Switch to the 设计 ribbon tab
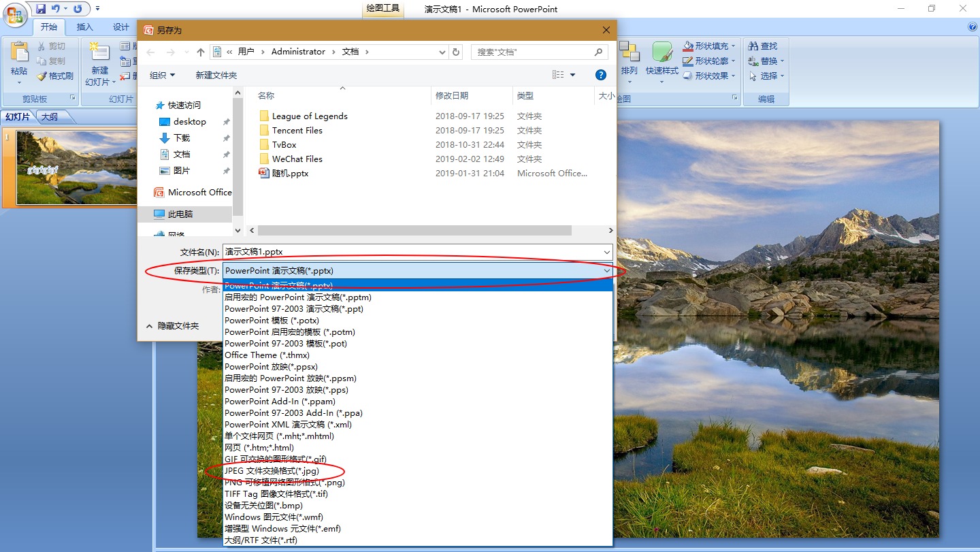Screen dimensions: 980x552 [121, 27]
